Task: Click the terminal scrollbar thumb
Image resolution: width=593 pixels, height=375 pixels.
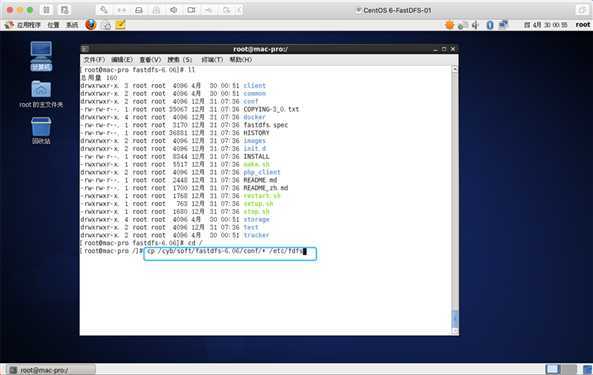Action: coord(455,319)
